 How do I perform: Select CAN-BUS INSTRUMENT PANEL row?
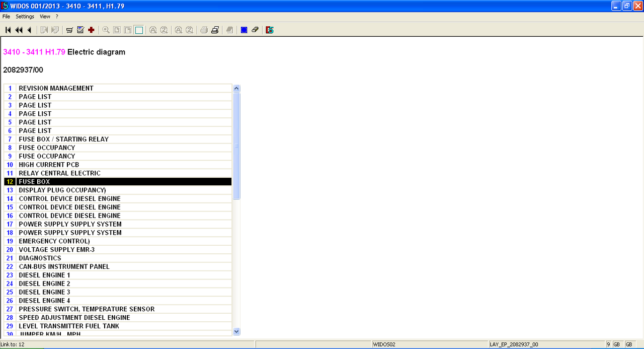coord(118,267)
